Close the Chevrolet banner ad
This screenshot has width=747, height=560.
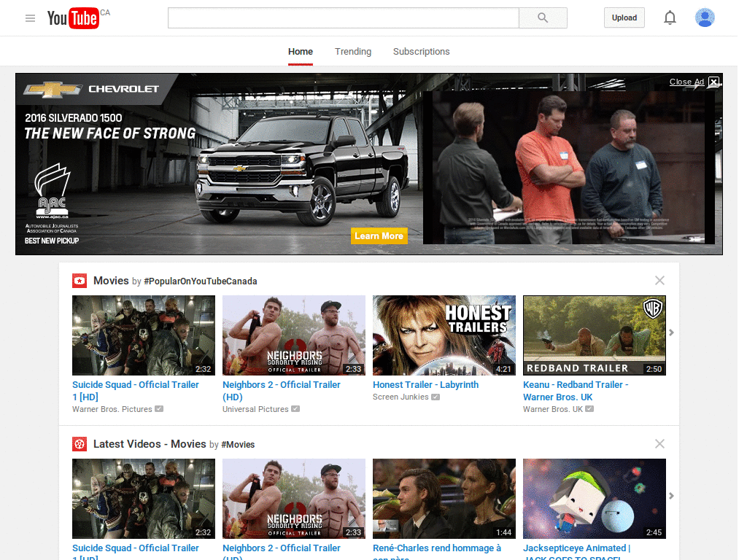click(713, 82)
